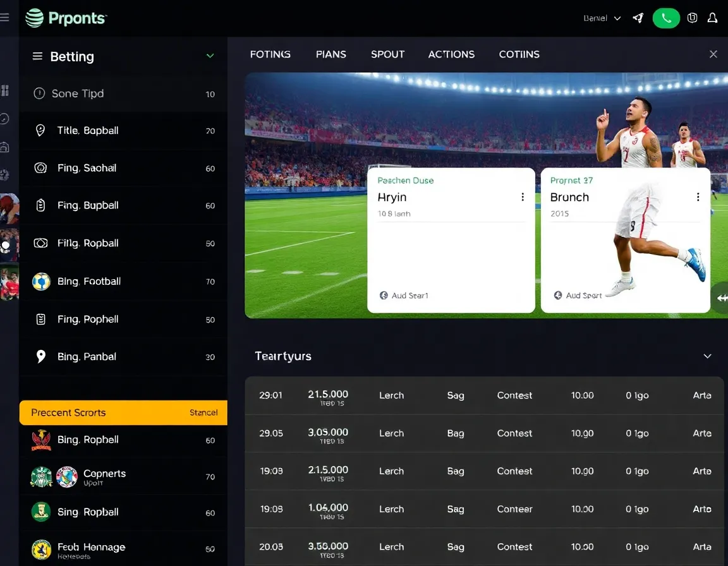Open the three-dot menu on Hryin card
Viewport: 728px width, 566px height.
(523, 197)
